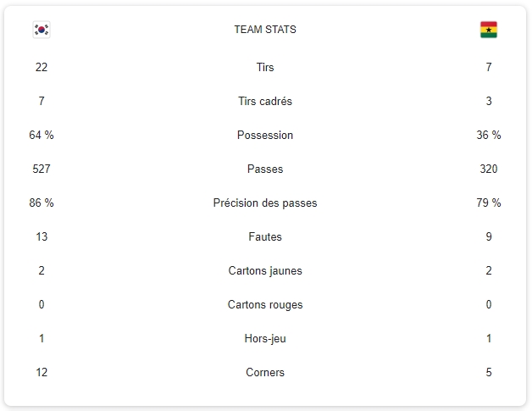Click the Possession row label

point(265,136)
